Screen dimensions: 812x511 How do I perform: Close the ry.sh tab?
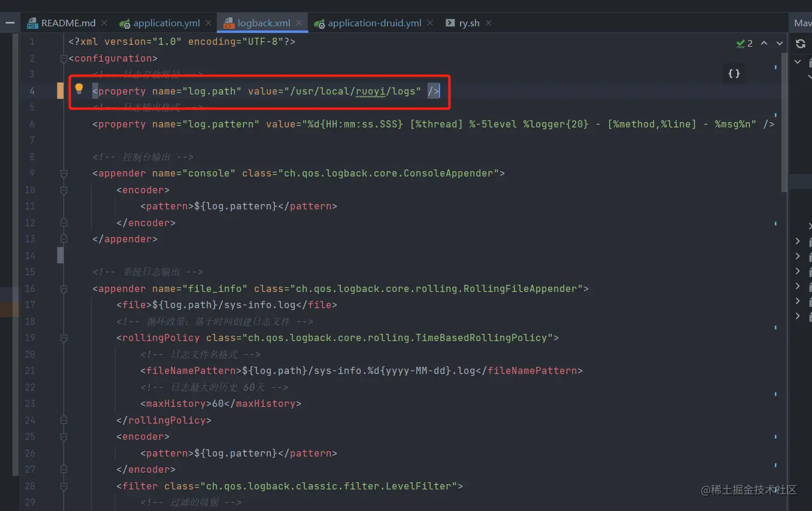[x=489, y=23]
